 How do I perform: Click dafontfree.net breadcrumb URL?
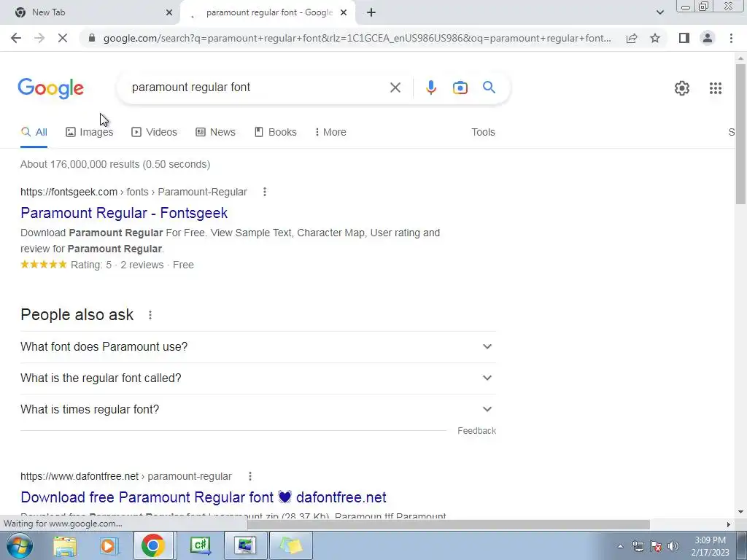tap(125, 476)
